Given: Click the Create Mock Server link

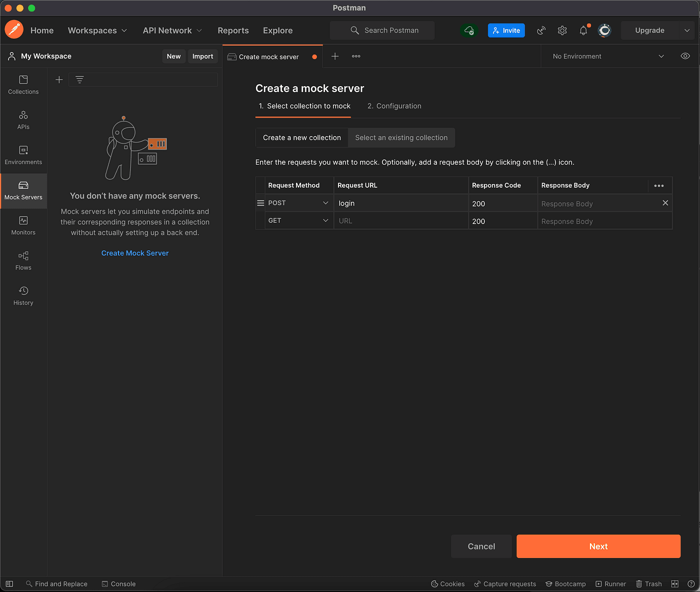Looking at the screenshot, I should point(135,253).
